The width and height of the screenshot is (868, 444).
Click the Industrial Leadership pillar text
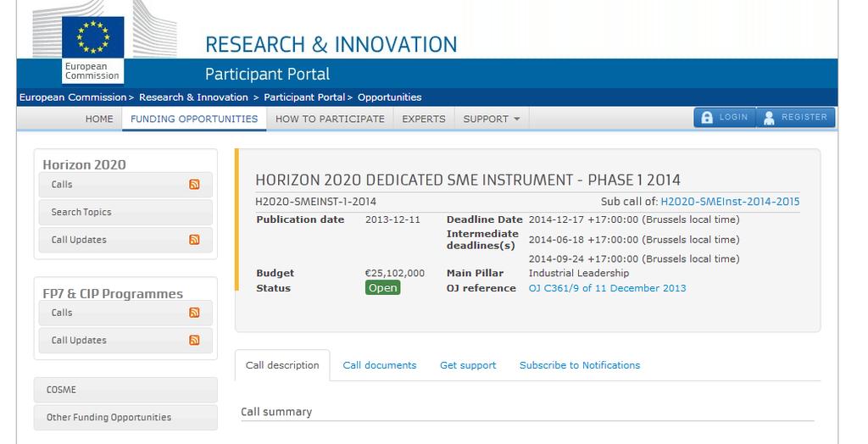(578, 273)
